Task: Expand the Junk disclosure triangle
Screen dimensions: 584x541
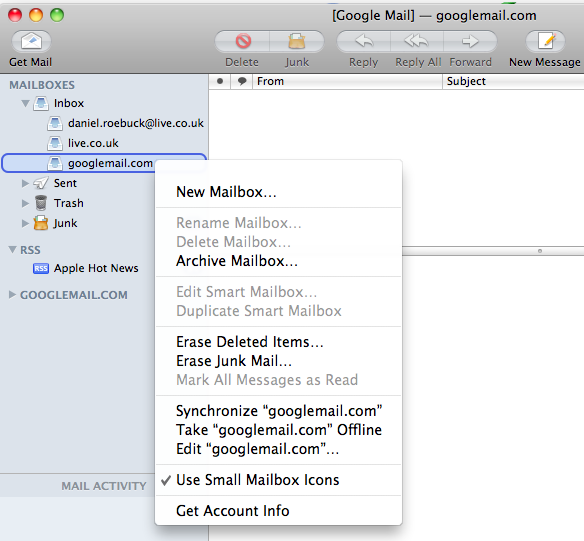Action: point(25,223)
